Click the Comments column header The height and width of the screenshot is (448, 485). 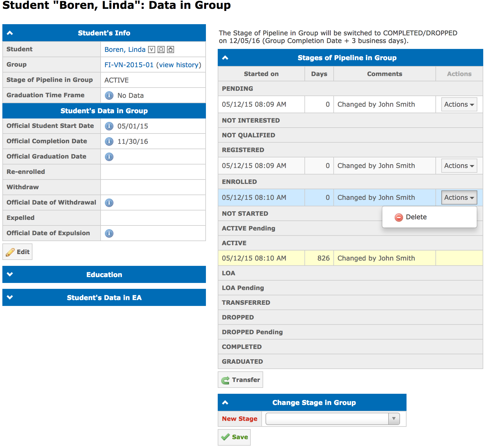pyautogui.click(x=385, y=74)
